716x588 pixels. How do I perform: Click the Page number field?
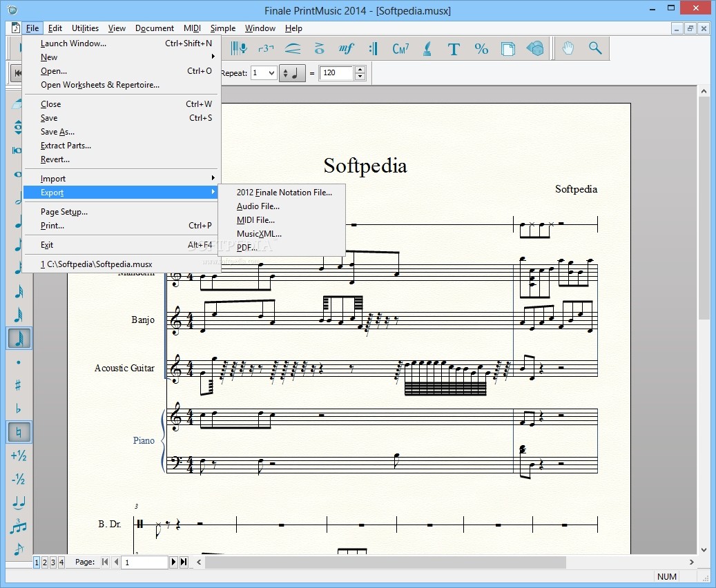tap(144, 562)
